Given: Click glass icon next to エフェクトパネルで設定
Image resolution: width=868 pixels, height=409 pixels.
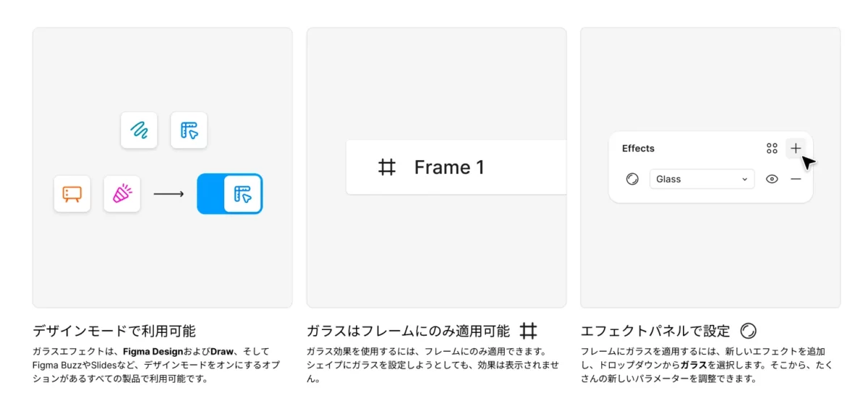Looking at the screenshot, I should pos(748,332).
